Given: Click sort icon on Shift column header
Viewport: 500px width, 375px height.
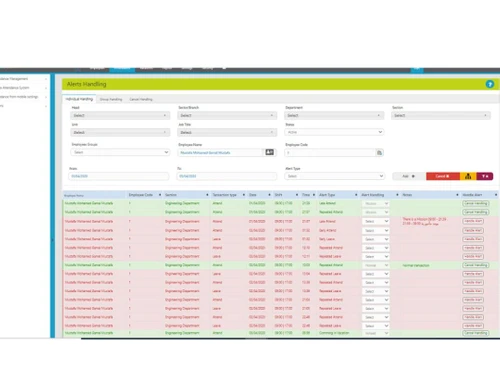Looking at the screenshot, I should [297, 195].
